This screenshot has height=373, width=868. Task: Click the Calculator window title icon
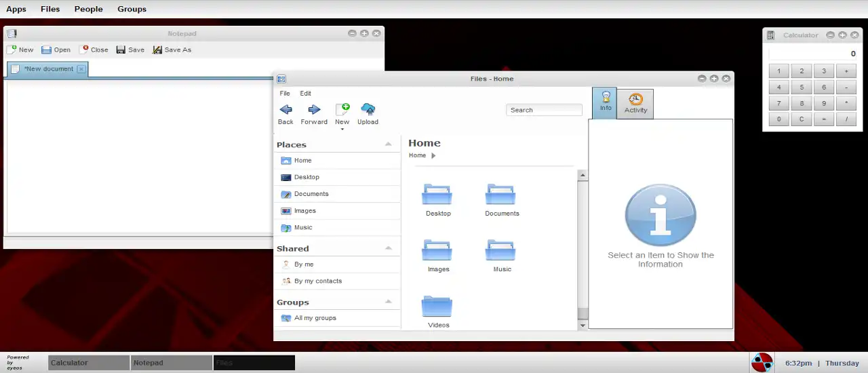[x=770, y=35]
